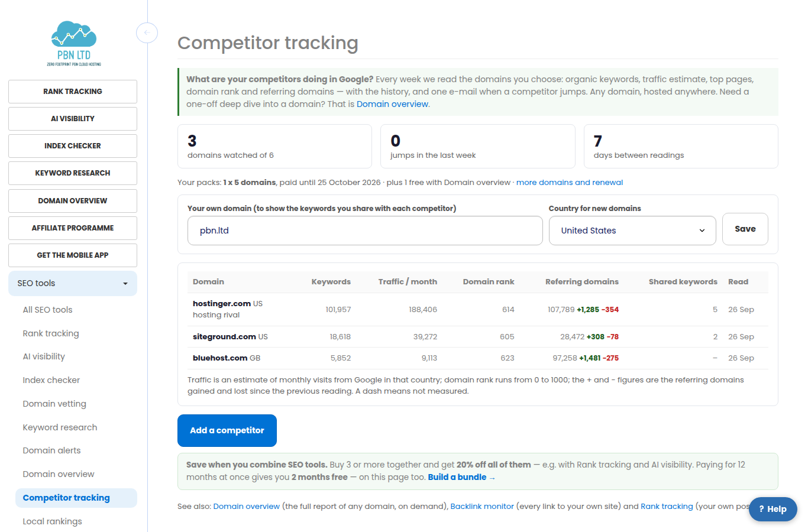Select Competitor tracking in the SEO tools list
The width and height of the screenshot is (808, 532).
tap(76, 498)
